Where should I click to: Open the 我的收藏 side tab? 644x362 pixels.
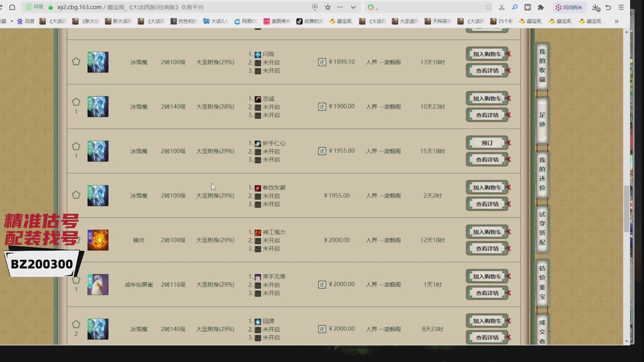[x=542, y=66]
